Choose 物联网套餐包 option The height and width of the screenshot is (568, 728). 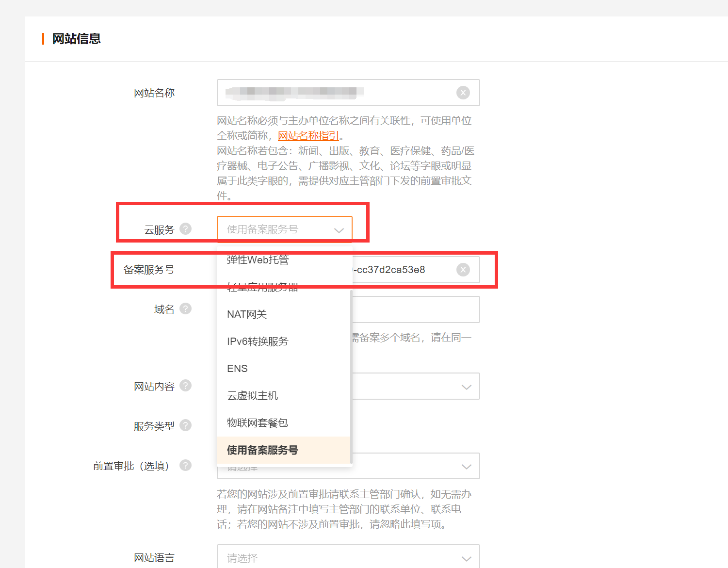[258, 423]
